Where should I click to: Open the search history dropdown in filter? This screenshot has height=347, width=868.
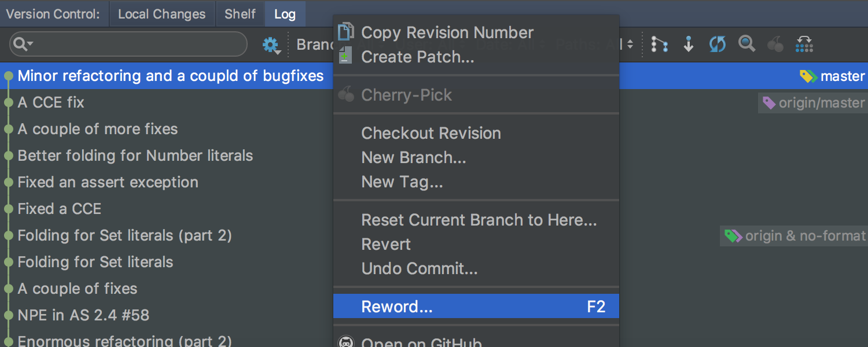[x=23, y=44]
